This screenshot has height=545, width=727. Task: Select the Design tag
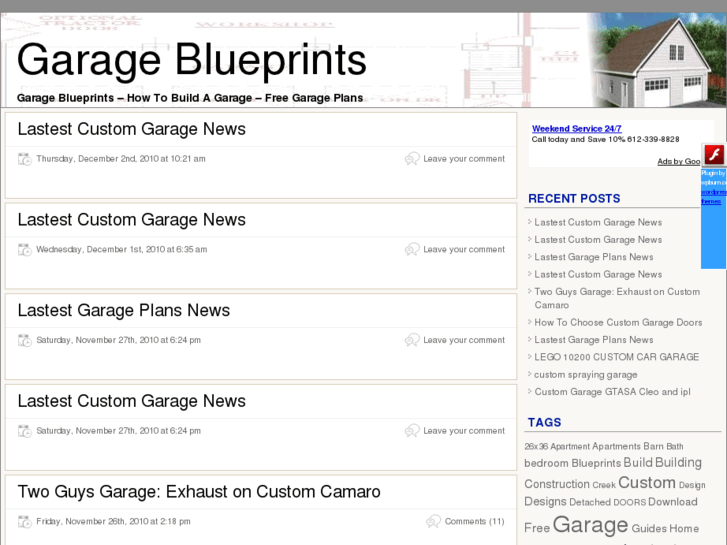tap(692, 485)
